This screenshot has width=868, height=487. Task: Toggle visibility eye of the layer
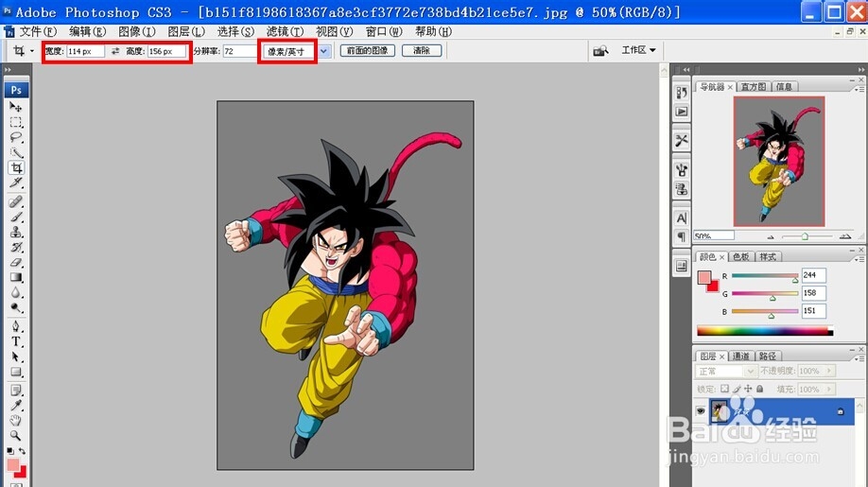point(701,411)
